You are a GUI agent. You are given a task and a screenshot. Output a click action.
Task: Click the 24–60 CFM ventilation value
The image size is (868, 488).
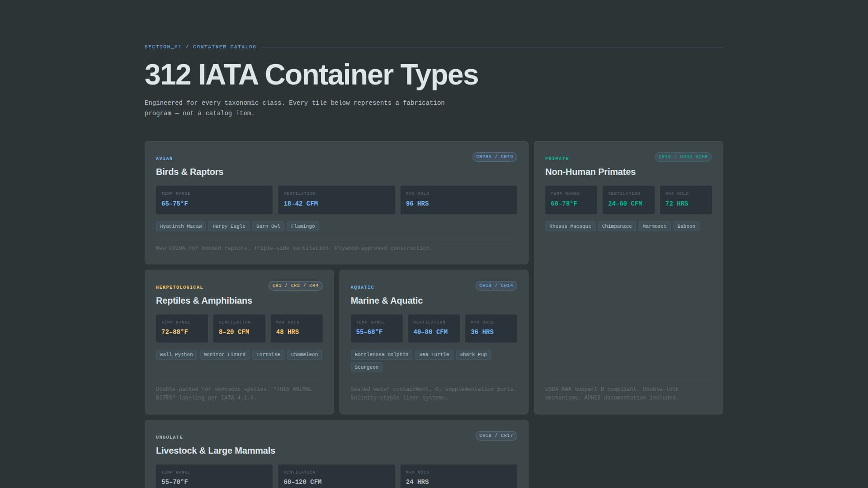tap(625, 204)
